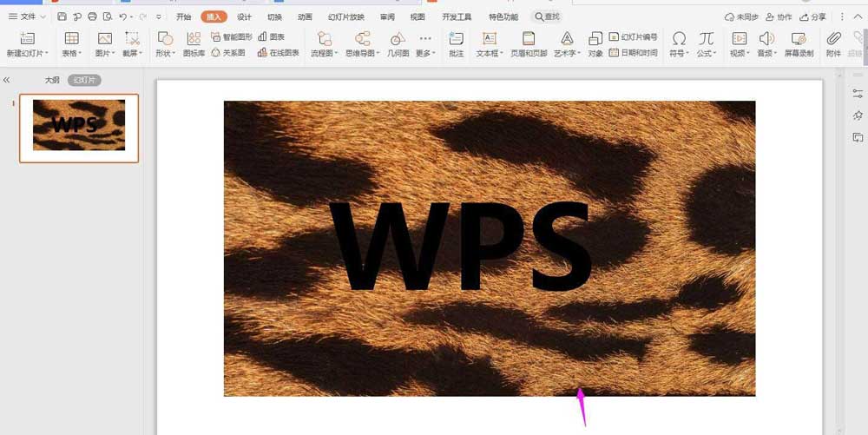Insert a Chart (图表)
The image size is (868, 435).
[x=271, y=37]
